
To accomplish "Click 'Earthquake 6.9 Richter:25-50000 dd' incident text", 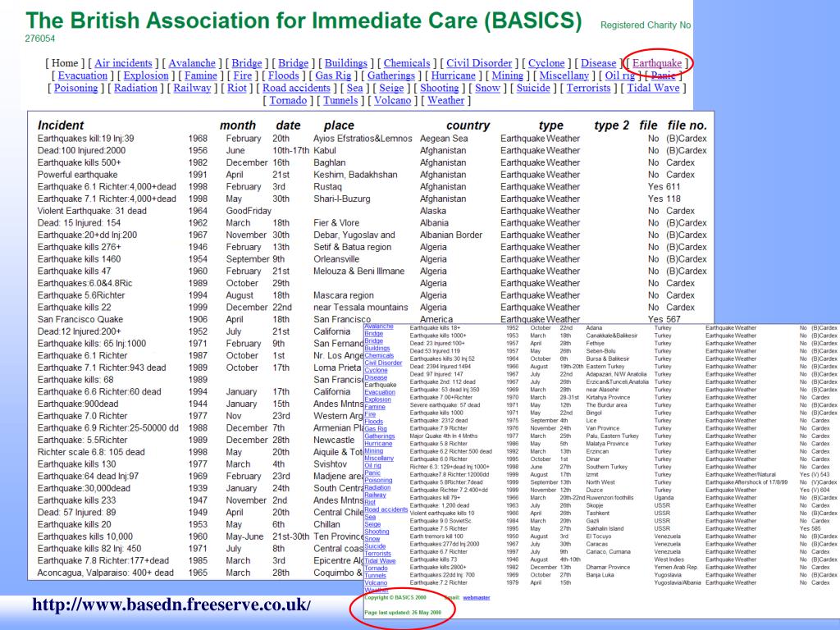I will pyautogui.click(x=107, y=427).
